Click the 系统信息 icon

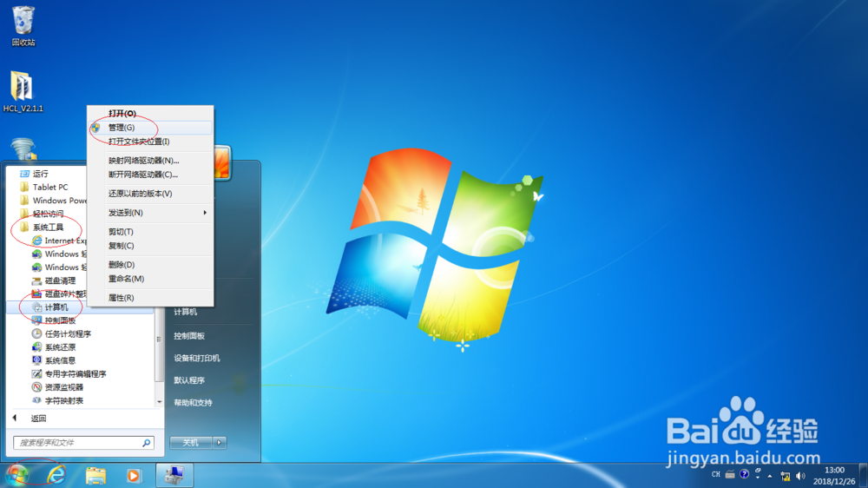click(x=36, y=360)
